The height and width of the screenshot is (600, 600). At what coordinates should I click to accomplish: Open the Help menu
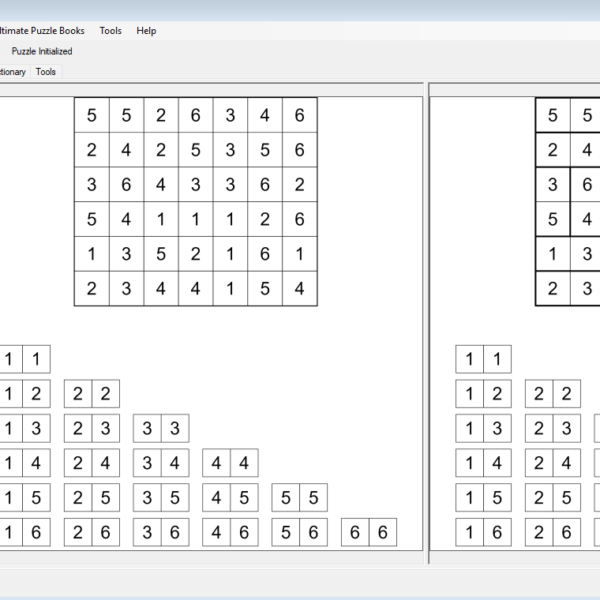(146, 31)
